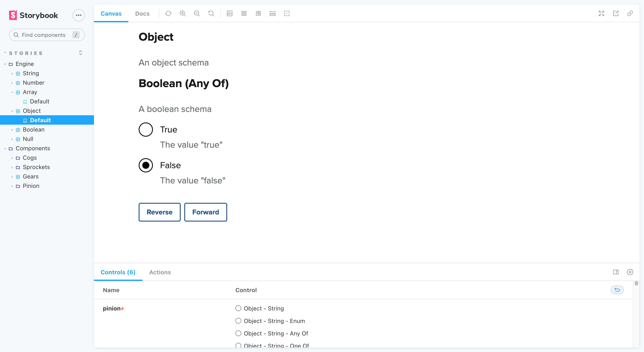Click the remount component refresh icon

(x=168, y=13)
